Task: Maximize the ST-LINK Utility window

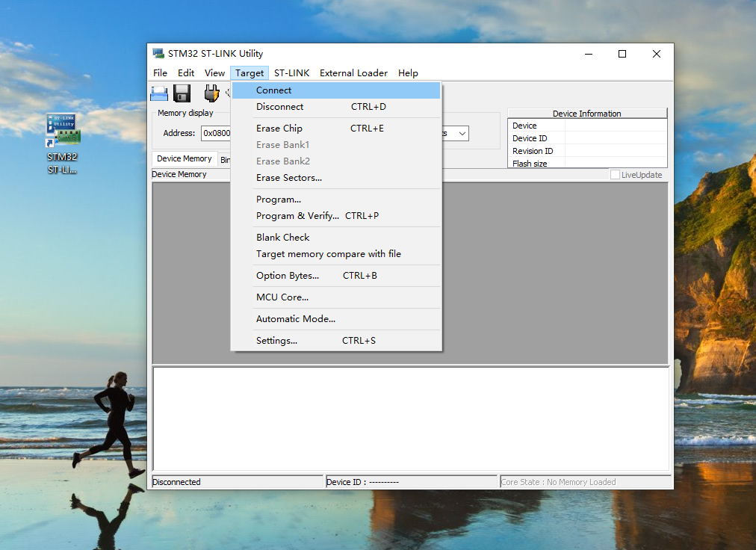Action: pos(622,54)
